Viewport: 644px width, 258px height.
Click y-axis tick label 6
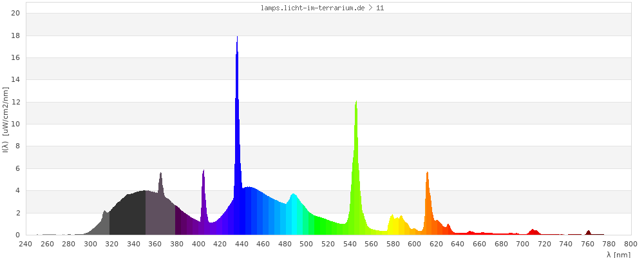[x=19, y=169]
